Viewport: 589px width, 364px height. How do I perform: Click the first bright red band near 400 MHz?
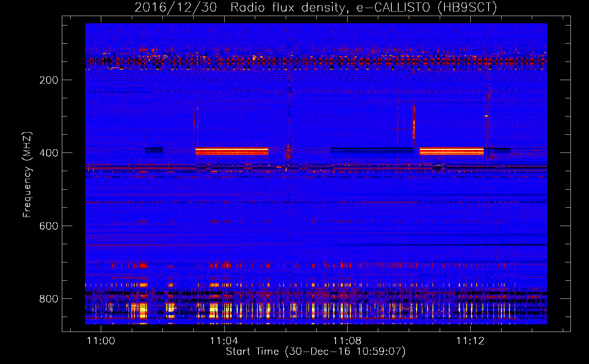[x=232, y=151]
